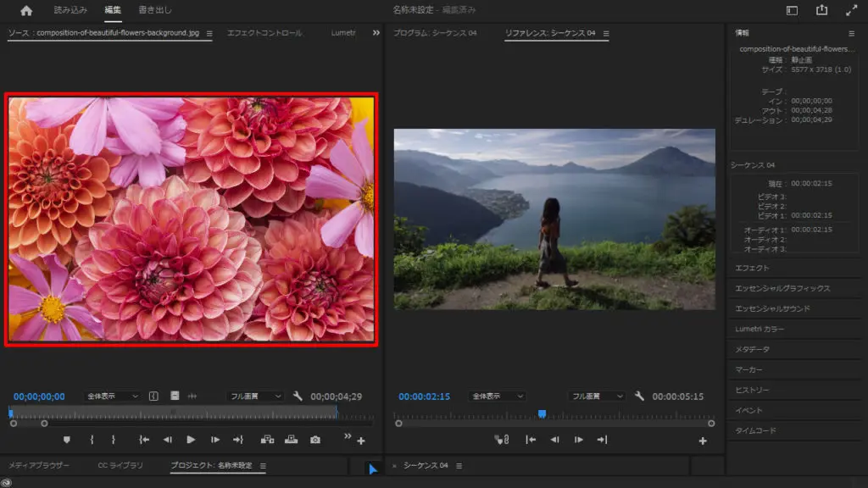Click the Insert button in Source monitor
This screenshot has height=488, width=868.
tap(268, 440)
